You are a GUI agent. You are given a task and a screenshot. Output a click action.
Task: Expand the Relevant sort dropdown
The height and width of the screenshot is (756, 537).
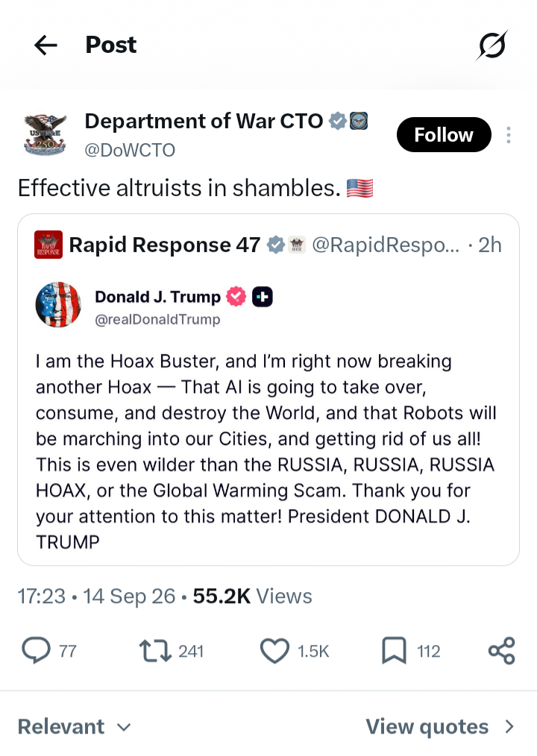[x=75, y=727]
